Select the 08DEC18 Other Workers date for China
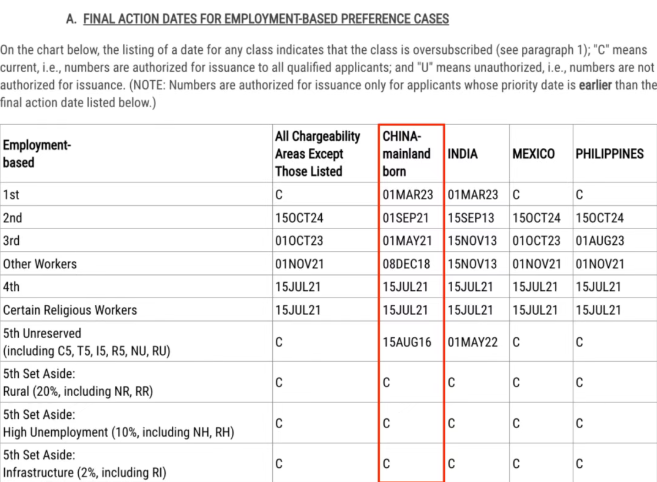 pos(407,263)
